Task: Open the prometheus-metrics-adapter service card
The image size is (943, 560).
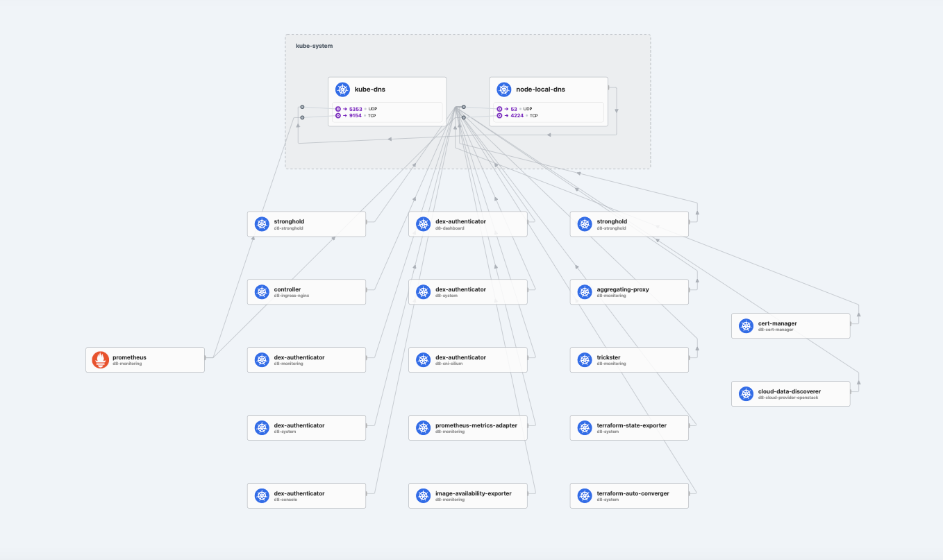Action: (476, 428)
